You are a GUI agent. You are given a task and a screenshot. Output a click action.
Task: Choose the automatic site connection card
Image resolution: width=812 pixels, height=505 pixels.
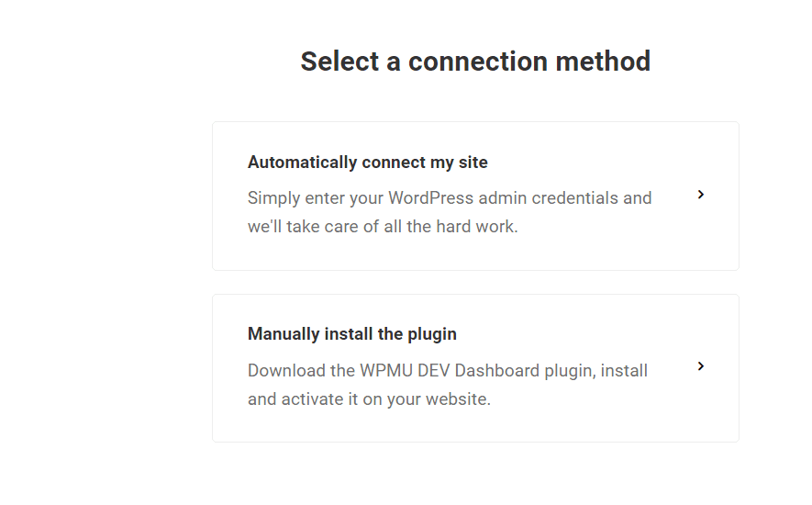tap(475, 196)
